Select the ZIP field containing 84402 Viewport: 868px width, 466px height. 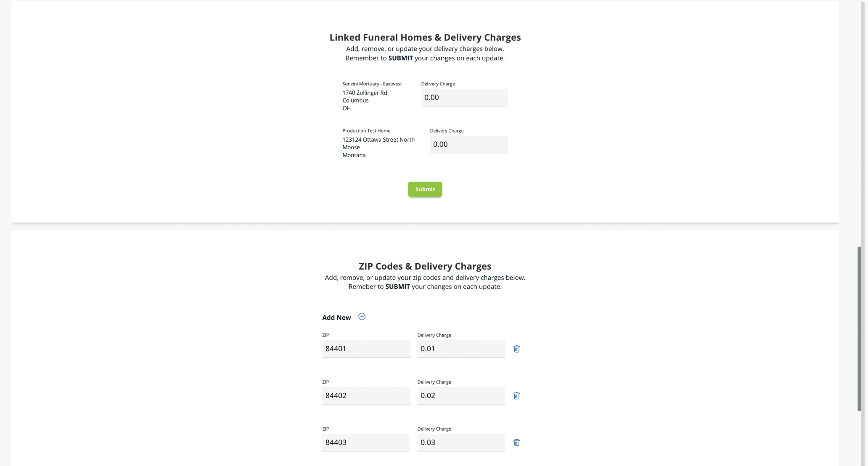coord(366,395)
